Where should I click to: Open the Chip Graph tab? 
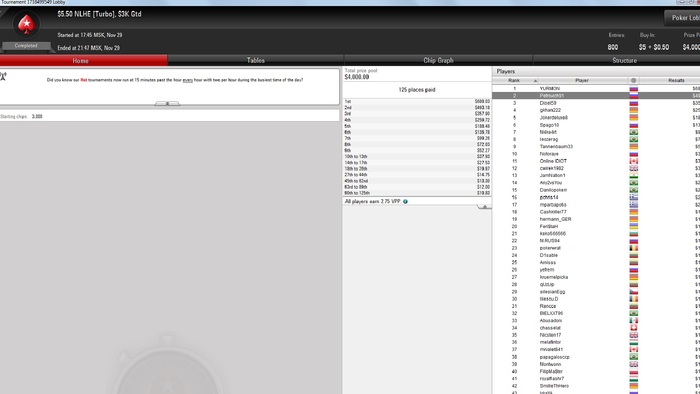tap(438, 60)
